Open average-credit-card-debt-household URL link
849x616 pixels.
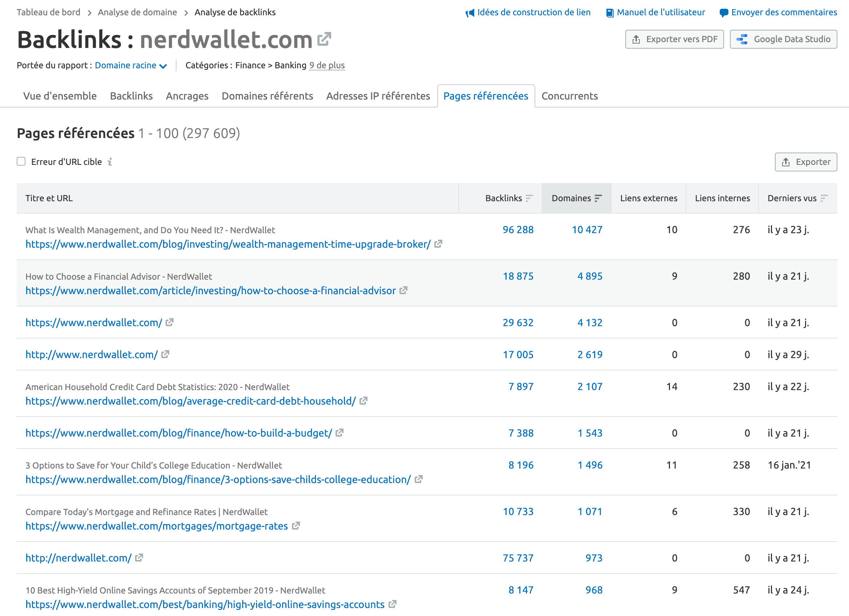coord(191,401)
